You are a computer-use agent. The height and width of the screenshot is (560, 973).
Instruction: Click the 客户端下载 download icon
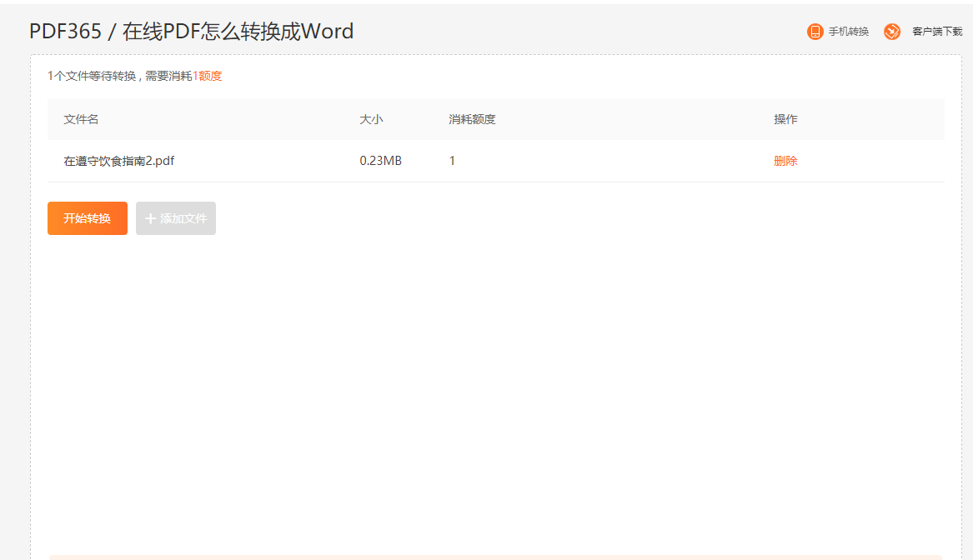pos(892,32)
